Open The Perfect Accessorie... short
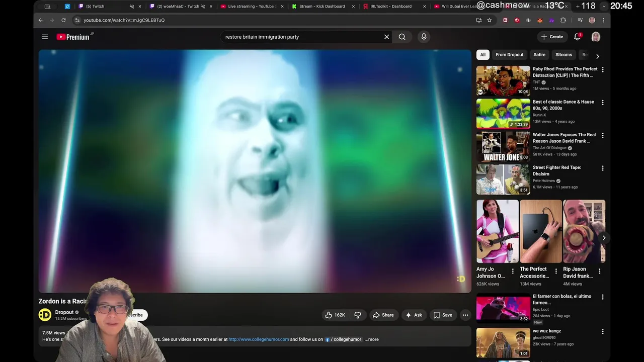 [x=541, y=231]
